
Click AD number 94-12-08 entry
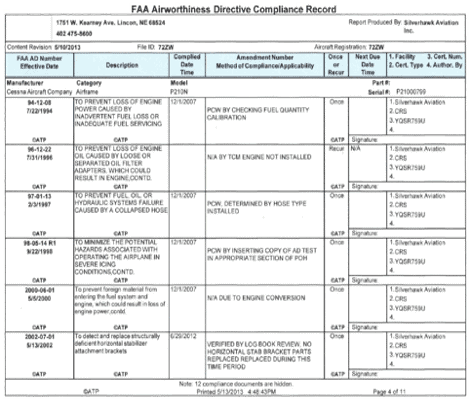pos(39,103)
